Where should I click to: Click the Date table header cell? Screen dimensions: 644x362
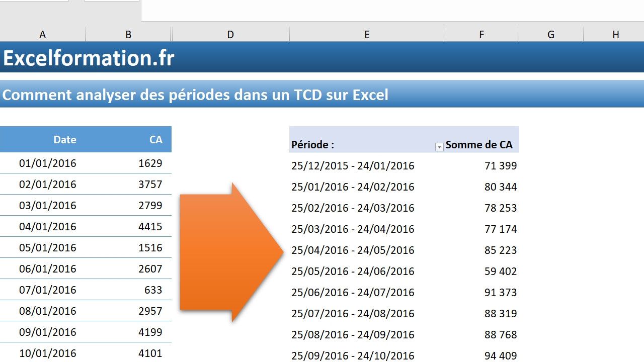point(65,140)
